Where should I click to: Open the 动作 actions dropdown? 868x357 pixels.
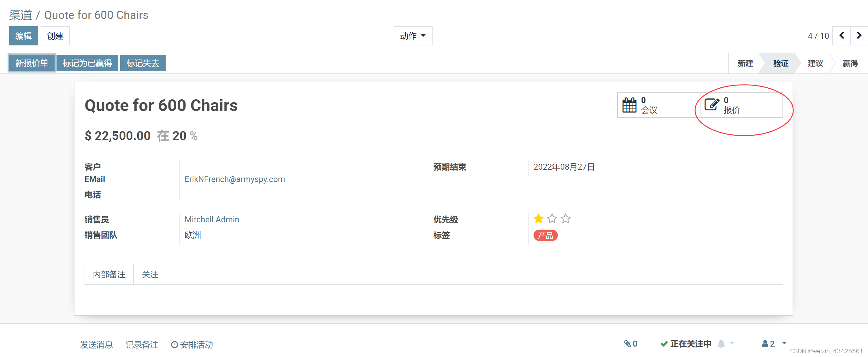[413, 36]
